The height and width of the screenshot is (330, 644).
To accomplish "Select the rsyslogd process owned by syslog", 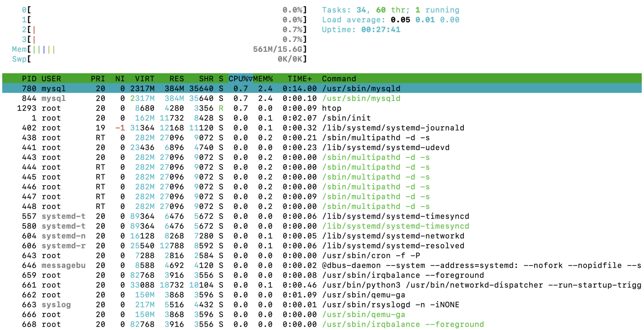I will click(x=168, y=304).
